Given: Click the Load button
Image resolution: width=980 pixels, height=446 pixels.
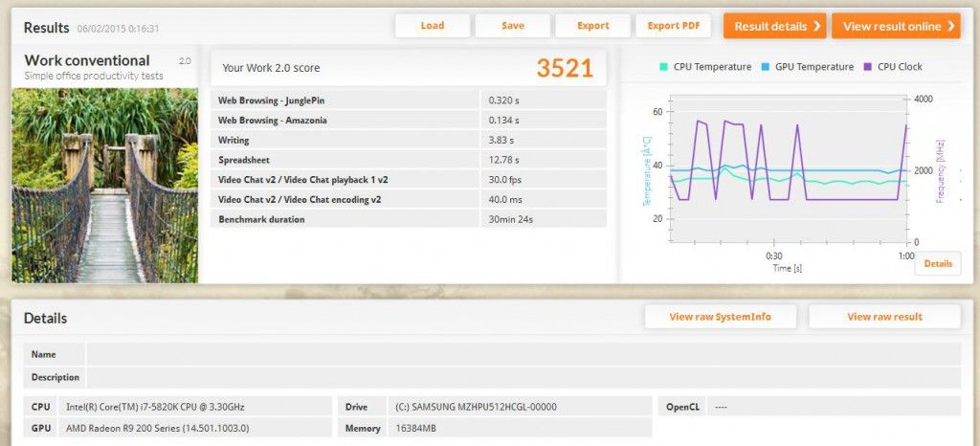Looking at the screenshot, I should coord(432,26).
